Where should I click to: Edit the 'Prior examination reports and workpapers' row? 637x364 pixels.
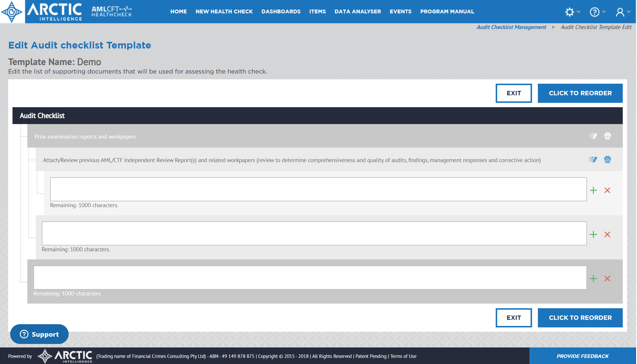point(593,136)
